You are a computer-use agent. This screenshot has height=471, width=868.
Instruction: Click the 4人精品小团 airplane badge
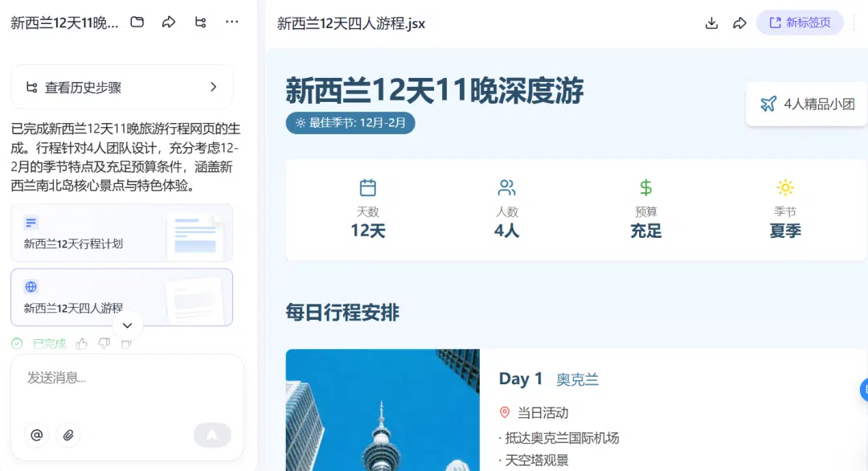click(x=807, y=104)
